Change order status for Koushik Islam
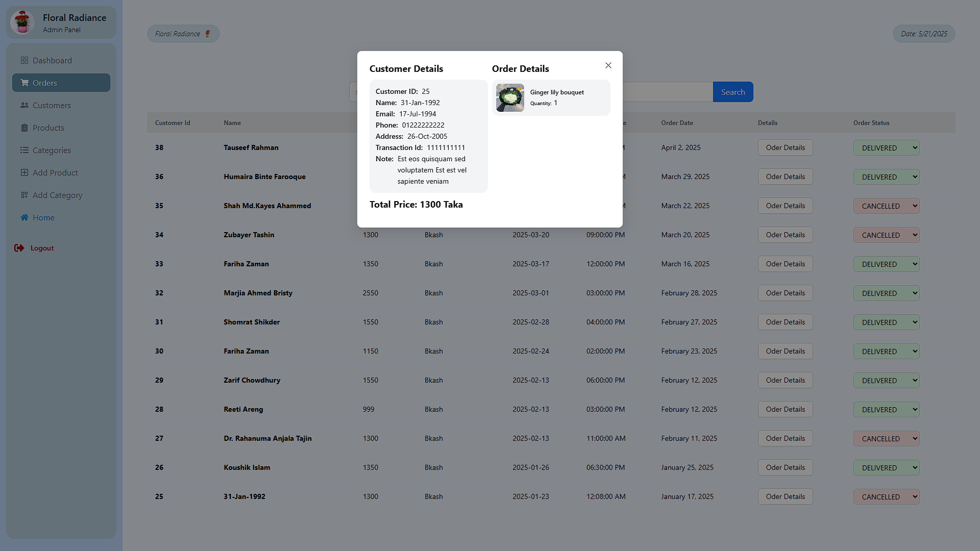This screenshot has height=551, width=980. tap(886, 468)
